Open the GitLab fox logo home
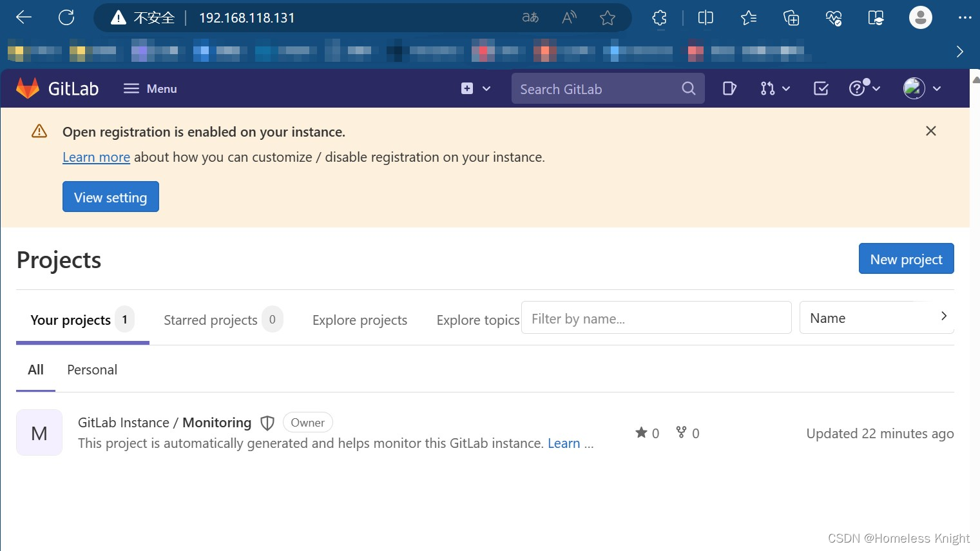Viewport: 980px width, 551px height. click(x=28, y=88)
